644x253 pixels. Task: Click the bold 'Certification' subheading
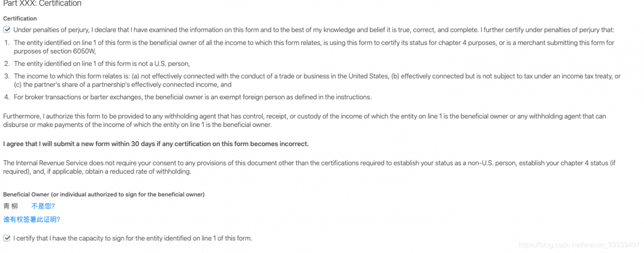point(20,19)
